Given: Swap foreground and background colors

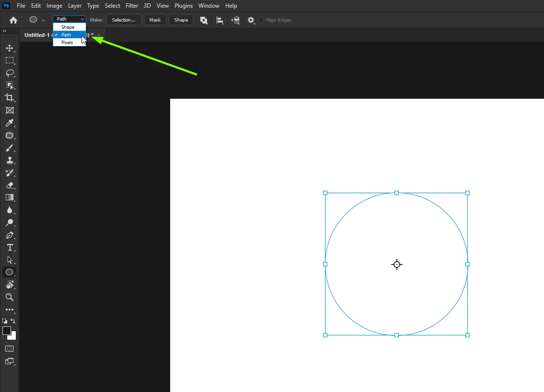Looking at the screenshot, I should (x=13, y=321).
